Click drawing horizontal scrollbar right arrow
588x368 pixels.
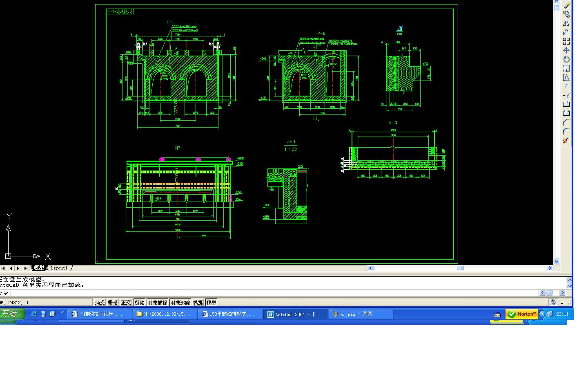coord(550,268)
